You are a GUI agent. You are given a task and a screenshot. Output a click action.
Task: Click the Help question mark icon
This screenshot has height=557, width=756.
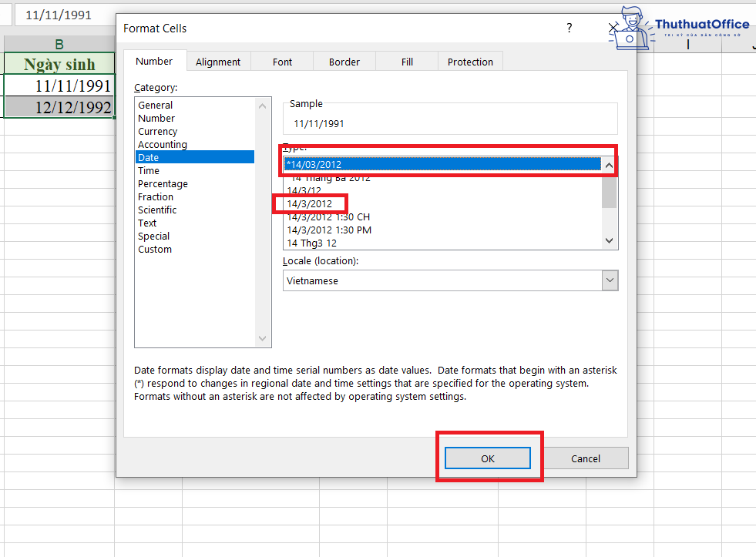click(569, 27)
